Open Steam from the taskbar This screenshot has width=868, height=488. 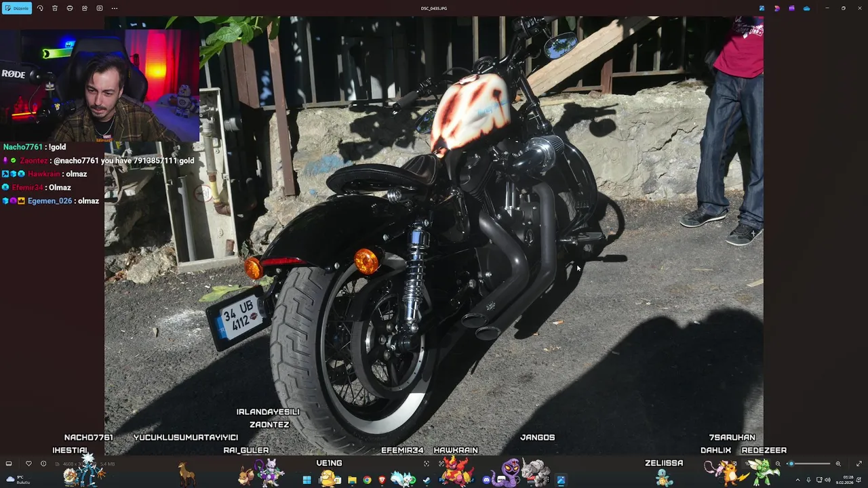coord(427,480)
